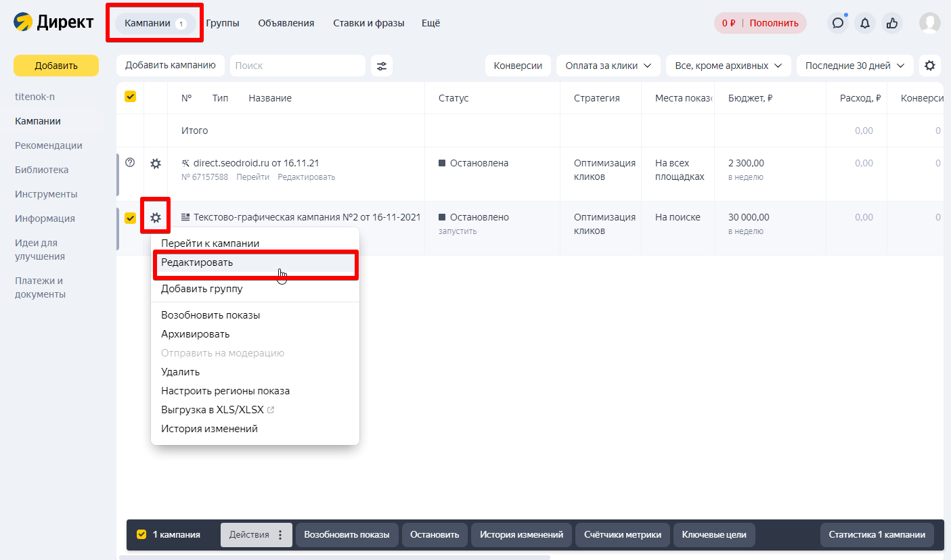Click История изменений in bottom bar
This screenshot has width=951, height=560.
click(521, 534)
